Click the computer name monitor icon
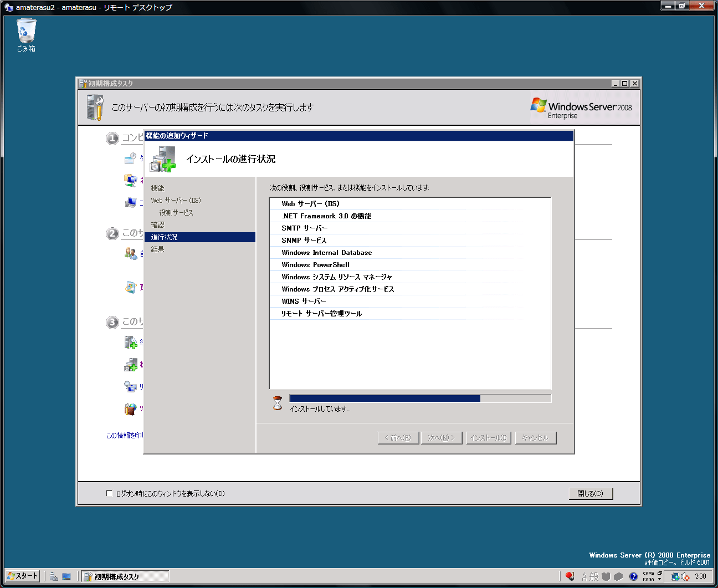Screen dimensions: 718x588 [130, 203]
